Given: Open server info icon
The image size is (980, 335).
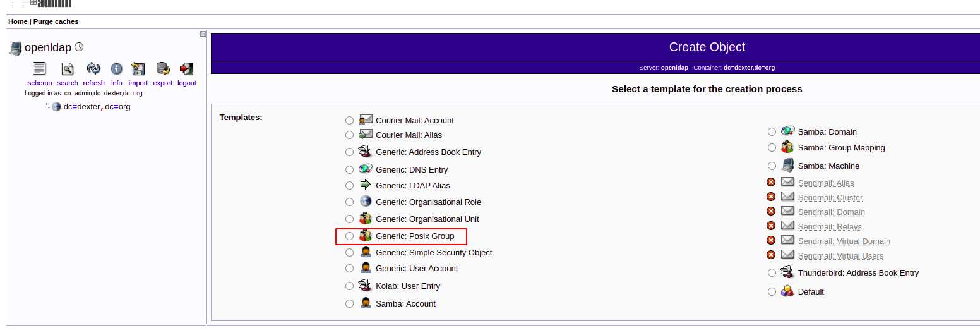Looking at the screenshot, I should [x=117, y=69].
